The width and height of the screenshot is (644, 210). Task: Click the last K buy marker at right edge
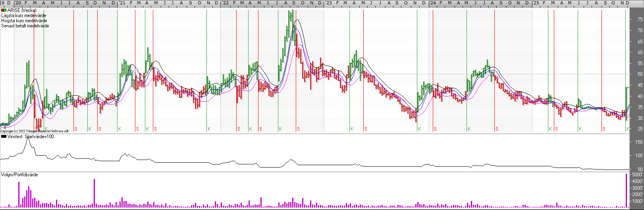pyautogui.click(x=628, y=129)
